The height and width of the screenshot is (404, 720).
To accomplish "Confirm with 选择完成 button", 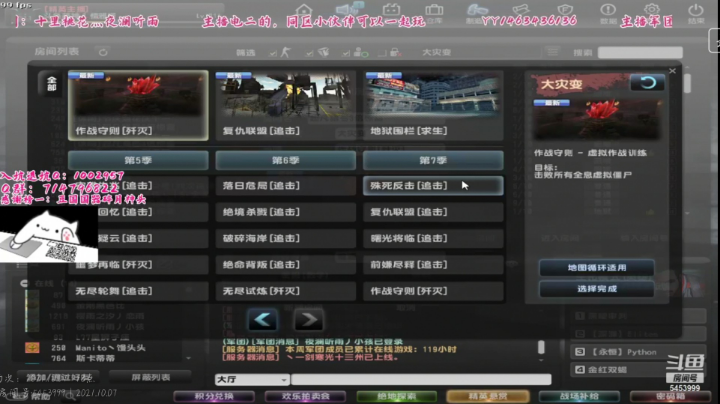I will (596, 289).
